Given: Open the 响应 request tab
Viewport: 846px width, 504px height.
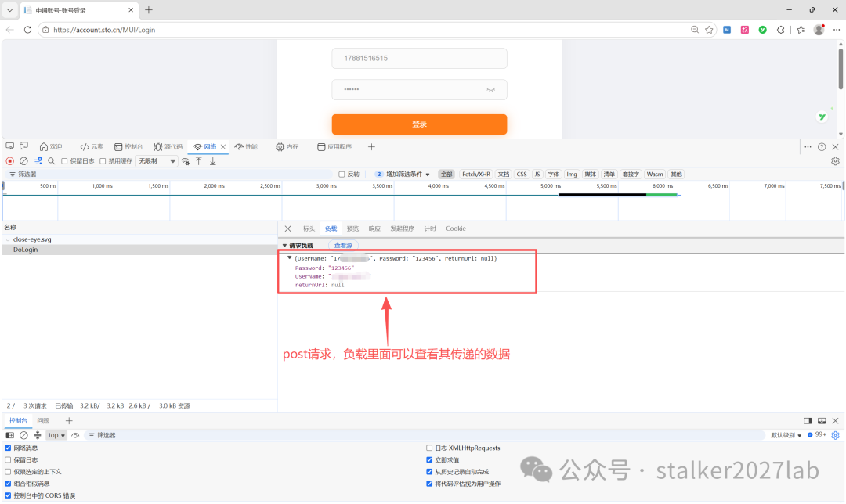Looking at the screenshot, I should (x=374, y=229).
